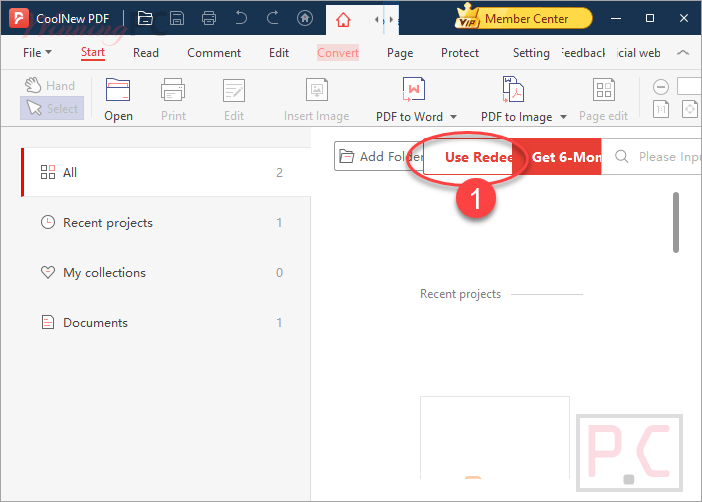Switch to the Page tab
702x502 pixels.
click(x=400, y=53)
